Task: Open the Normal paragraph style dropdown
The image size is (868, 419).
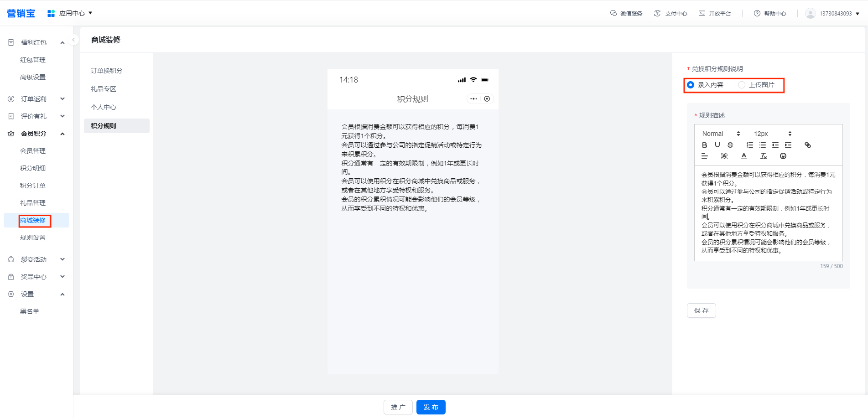Action: click(721, 134)
